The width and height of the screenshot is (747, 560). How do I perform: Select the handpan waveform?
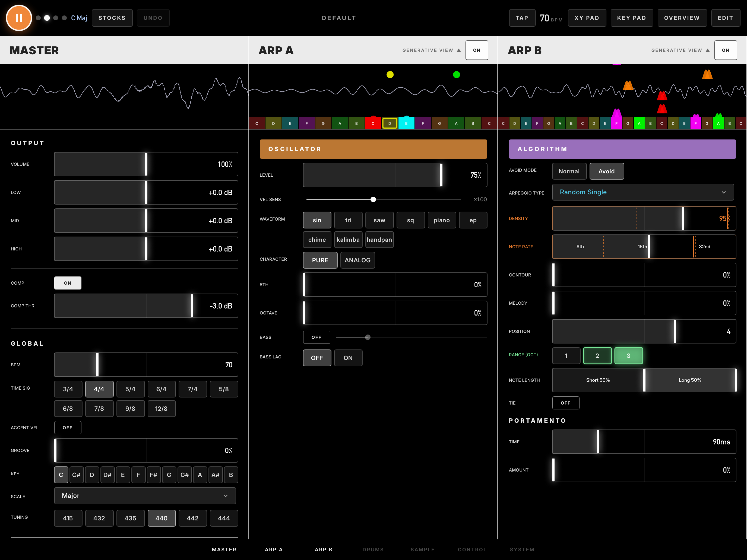(379, 240)
